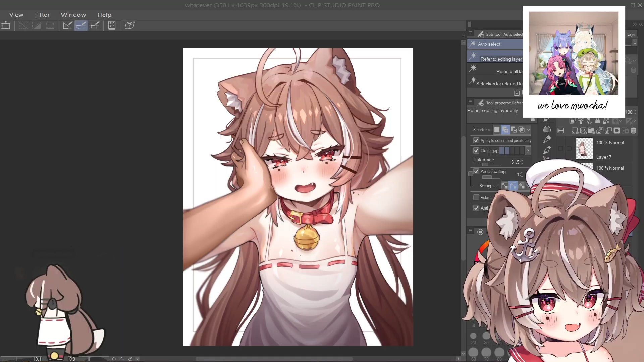644x362 pixels.
Task: Click the Snap to Special Ruler icon
Action: pyautogui.click(x=81, y=25)
